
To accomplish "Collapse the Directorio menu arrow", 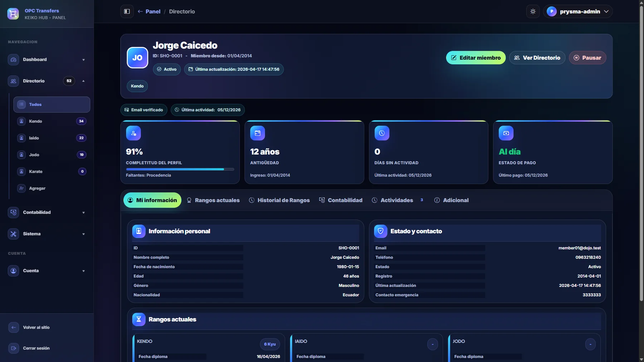I will coord(83,81).
